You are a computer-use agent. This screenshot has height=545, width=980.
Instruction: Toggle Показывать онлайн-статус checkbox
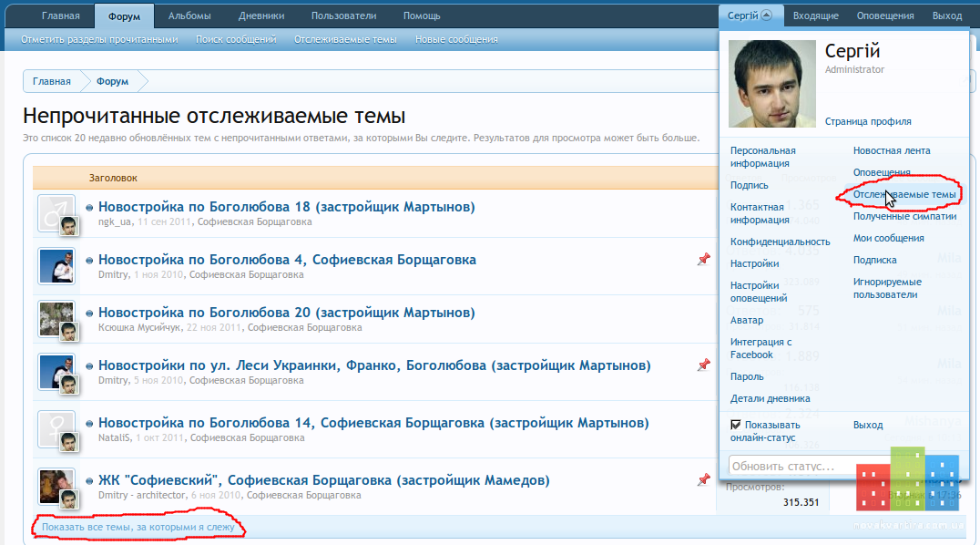pyautogui.click(x=736, y=425)
